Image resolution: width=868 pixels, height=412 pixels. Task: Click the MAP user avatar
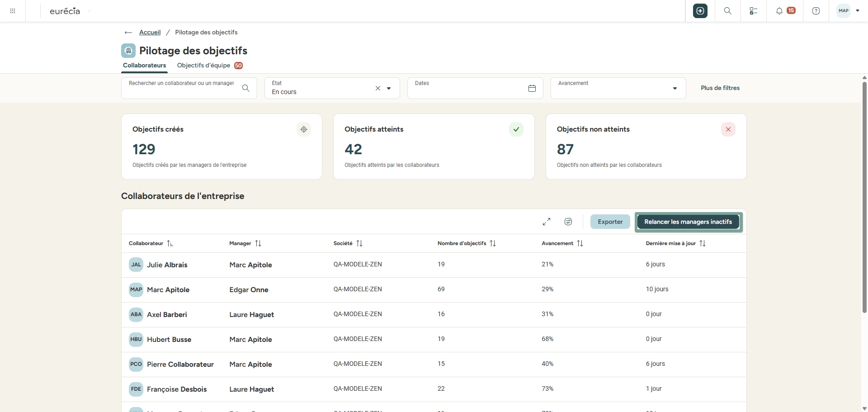[844, 11]
